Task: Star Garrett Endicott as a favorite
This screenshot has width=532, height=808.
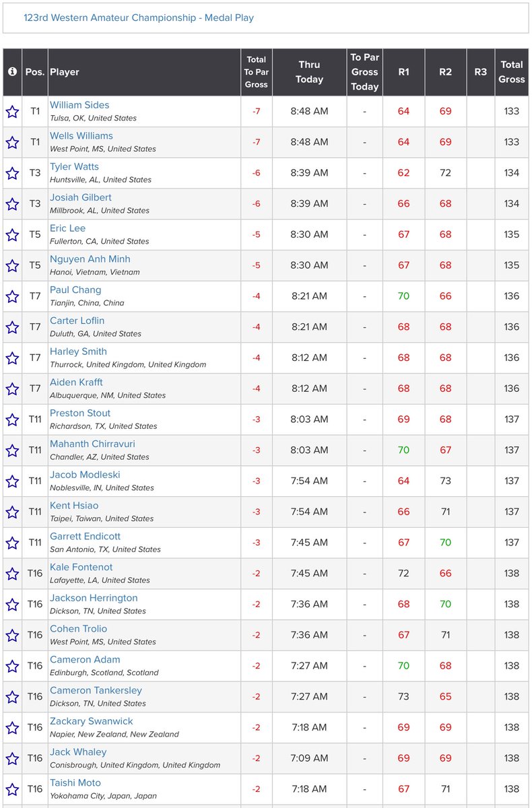Action: 12,543
